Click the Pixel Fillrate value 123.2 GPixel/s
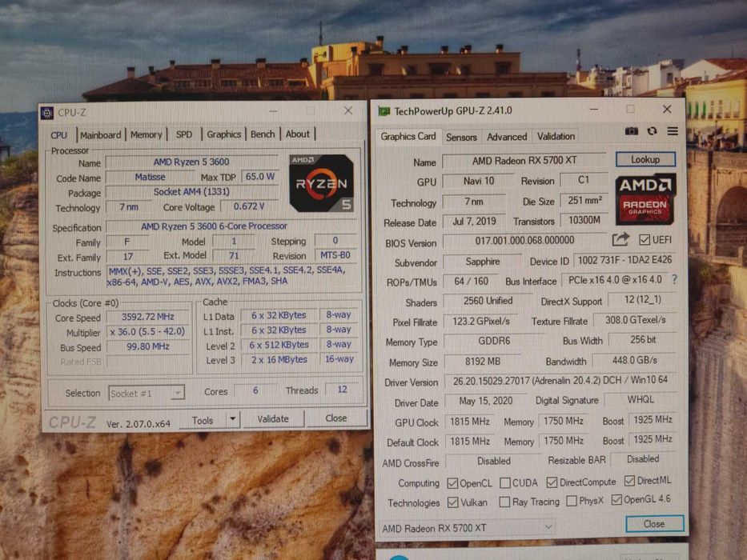 click(481, 322)
